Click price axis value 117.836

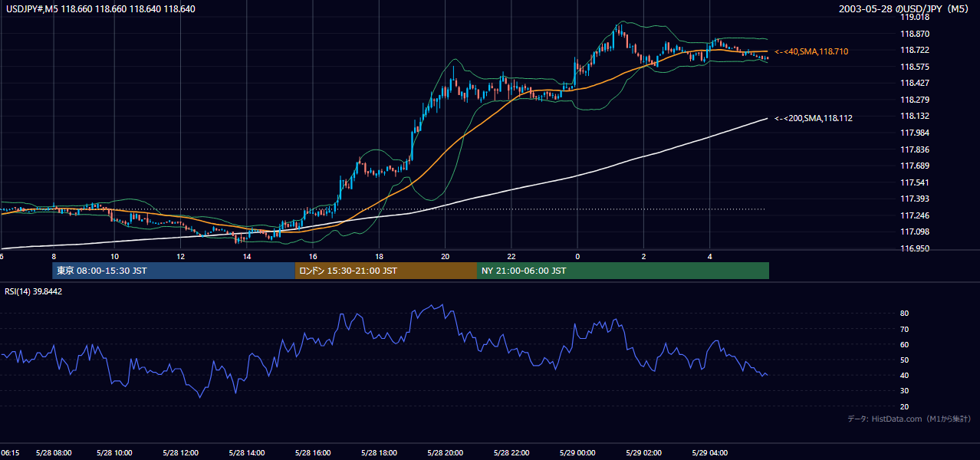click(915, 149)
